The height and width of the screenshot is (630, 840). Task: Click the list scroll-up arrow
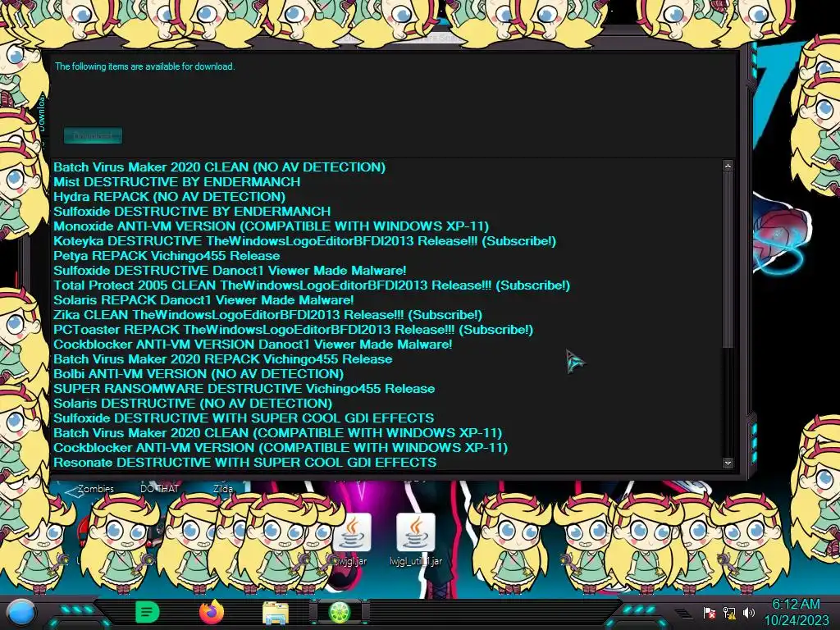click(x=728, y=166)
